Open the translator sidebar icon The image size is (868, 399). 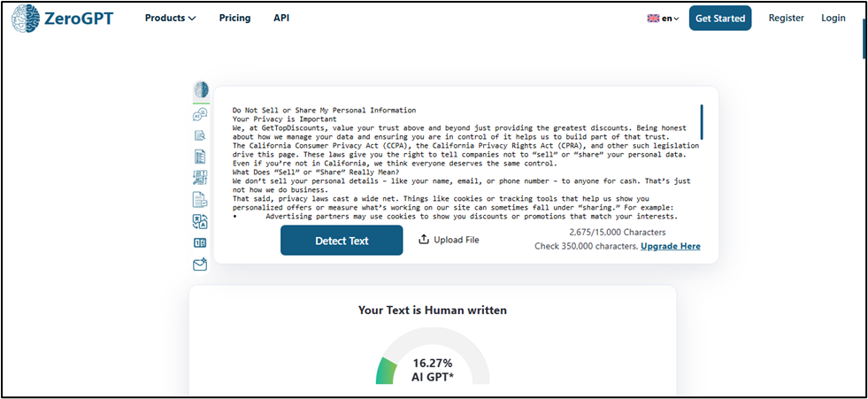click(x=200, y=221)
